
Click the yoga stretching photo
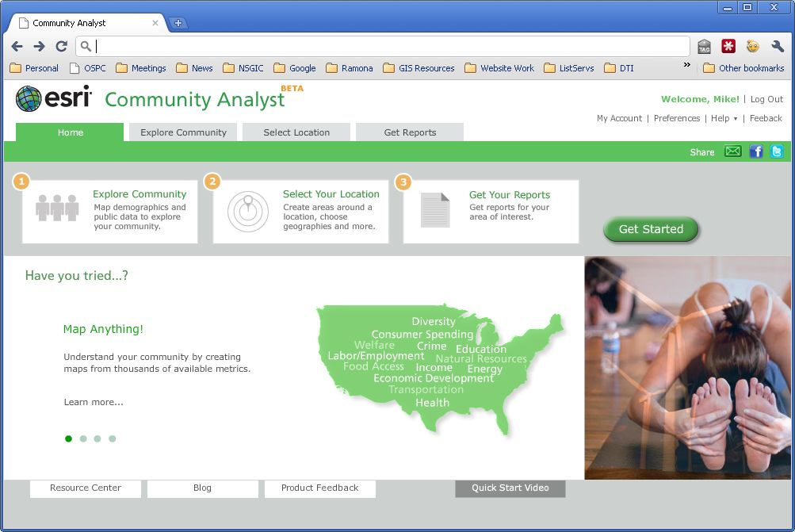tap(687, 368)
